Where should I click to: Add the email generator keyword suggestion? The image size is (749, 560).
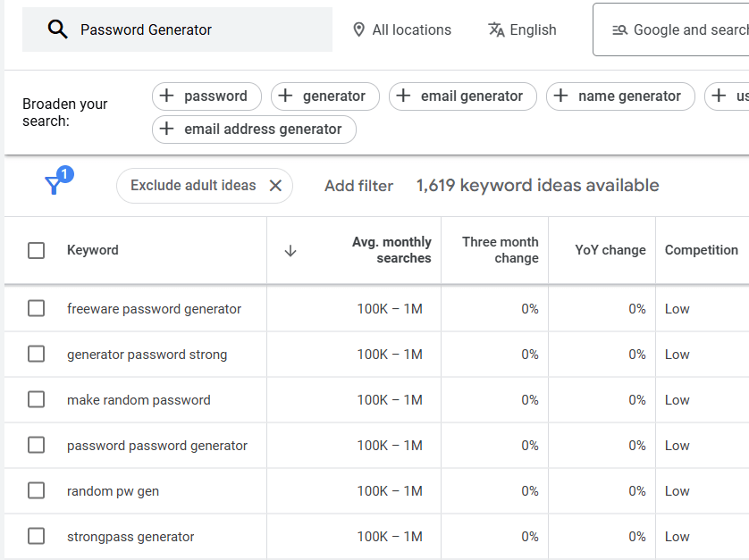463,96
